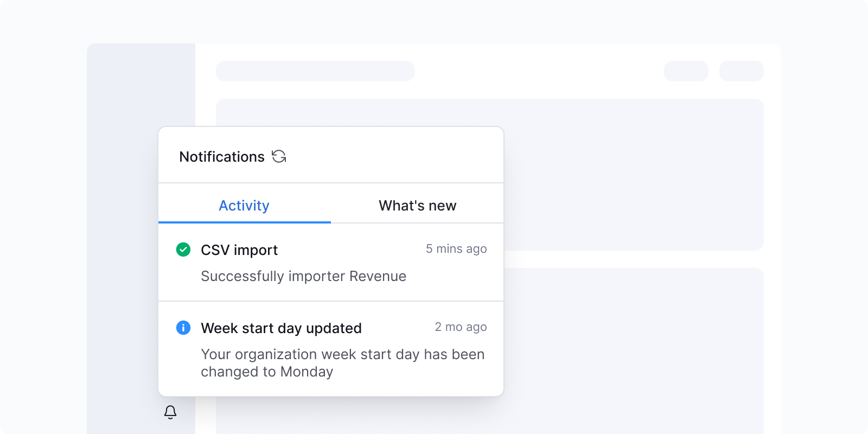Click the blue info icon on Week start
The height and width of the screenshot is (434, 868).
coord(183,328)
